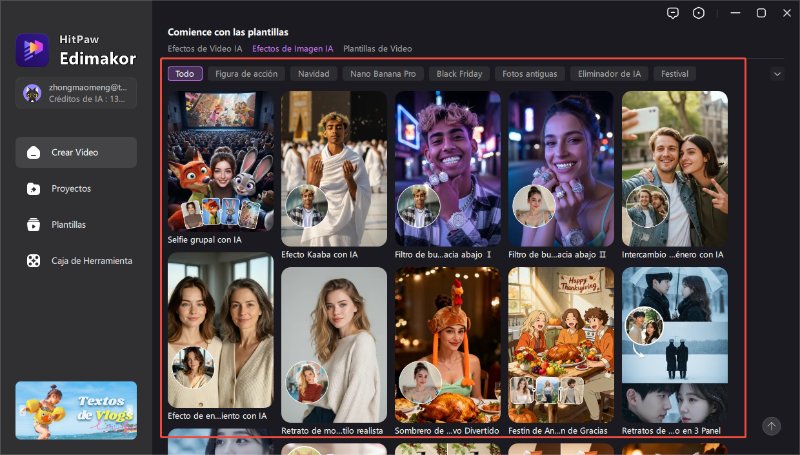Open the Sombrero de ...vo Divertido template

(447, 345)
